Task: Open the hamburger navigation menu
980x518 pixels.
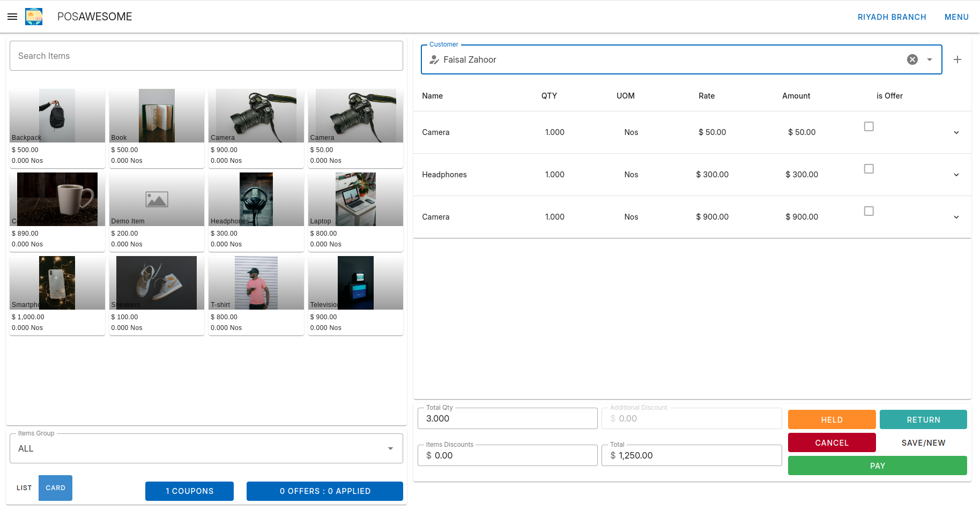Action: [x=12, y=17]
